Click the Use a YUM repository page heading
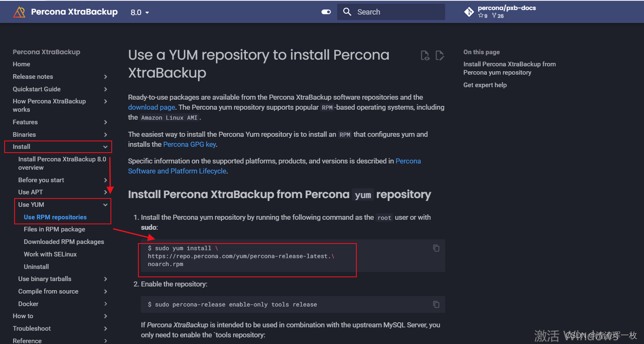This screenshot has height=344, width=644. pos(258,64)
